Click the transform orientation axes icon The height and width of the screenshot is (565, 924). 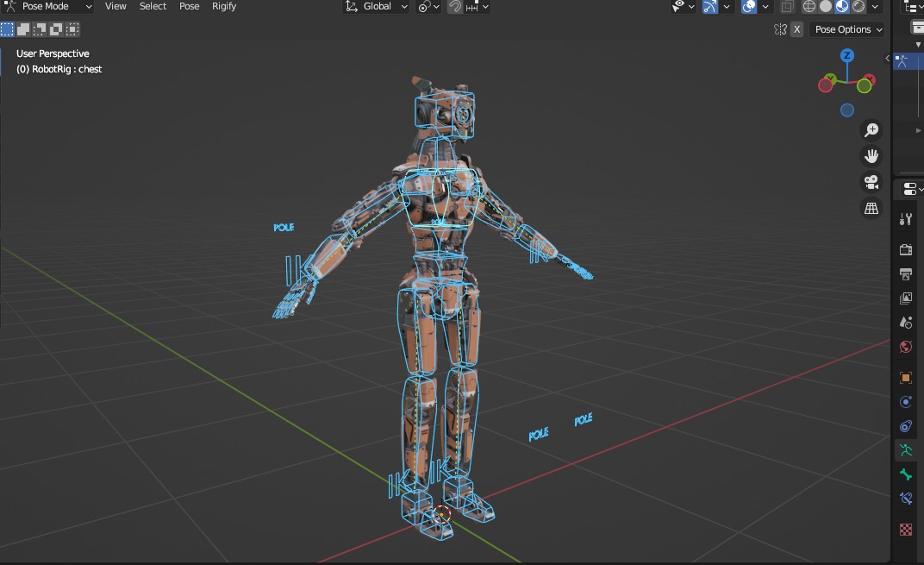click(x=351, y=7)
